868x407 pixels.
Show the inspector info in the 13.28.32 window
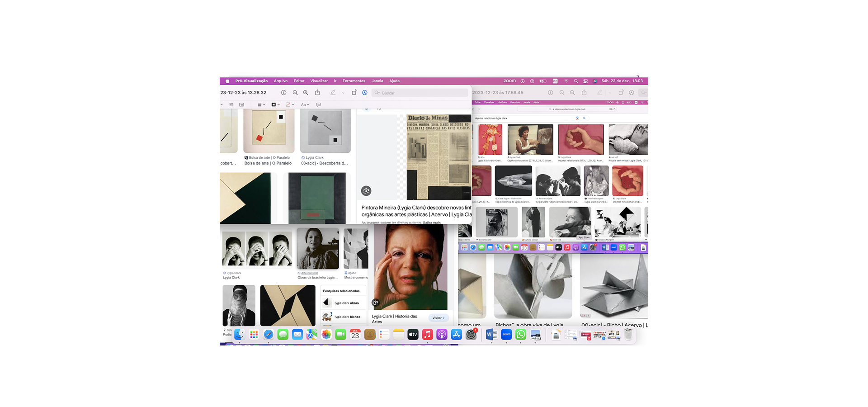(283, 93)
